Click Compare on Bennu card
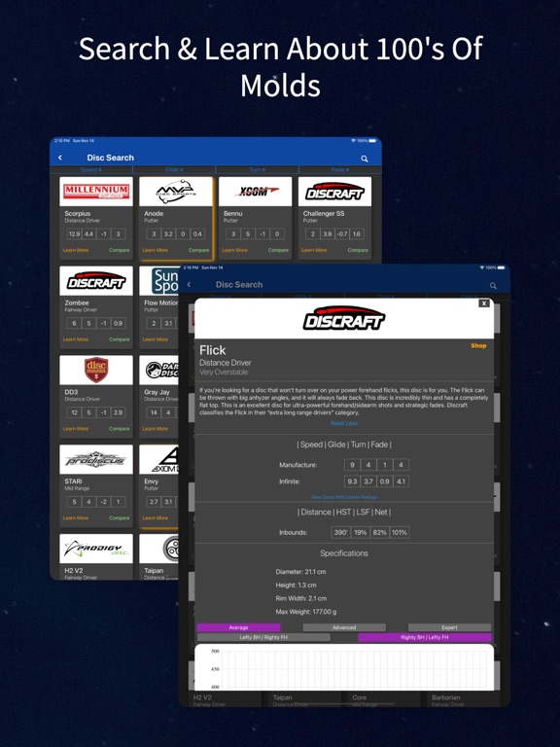The height and width of the screenshot is (747, 560). [x=278, y=250]
